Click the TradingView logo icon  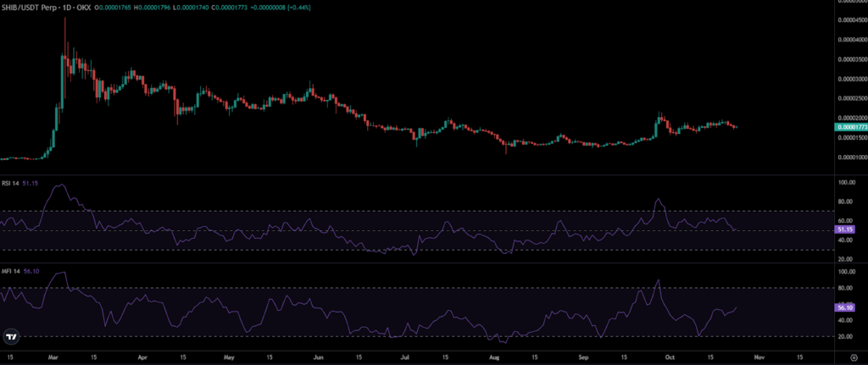pos(11,335)
